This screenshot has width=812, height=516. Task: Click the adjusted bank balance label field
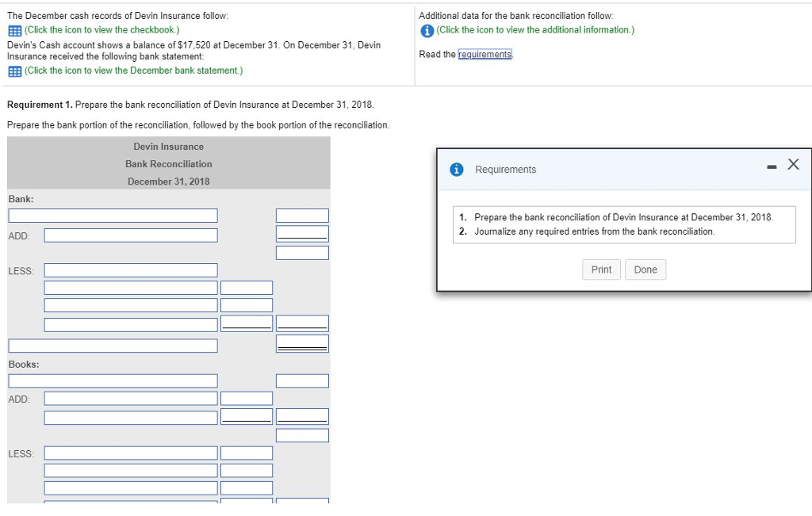[x=113, y=345]
